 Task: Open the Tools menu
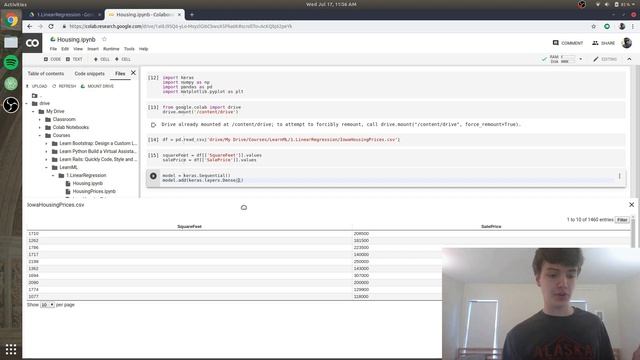[129, 49]
